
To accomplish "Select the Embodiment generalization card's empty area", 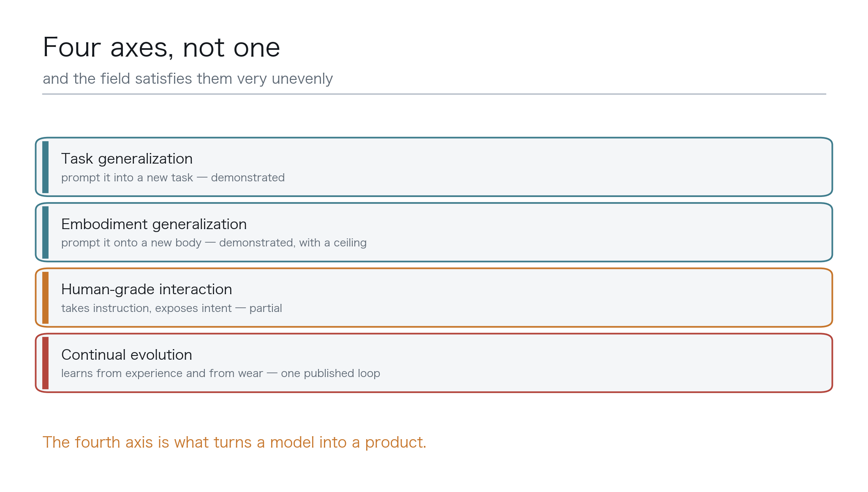I will 591,232.
